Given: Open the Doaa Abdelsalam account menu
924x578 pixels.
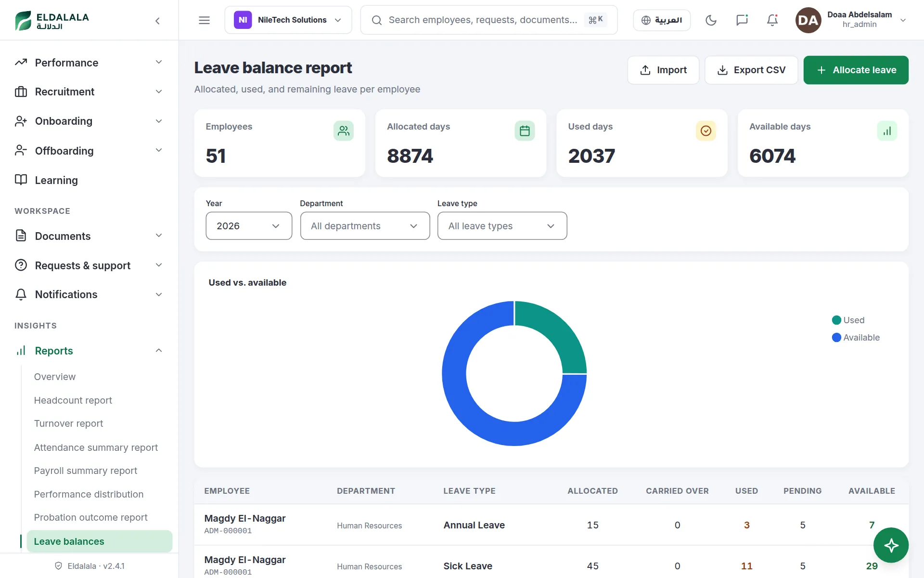Looking at the screenshot, I should tap(851, 20).
